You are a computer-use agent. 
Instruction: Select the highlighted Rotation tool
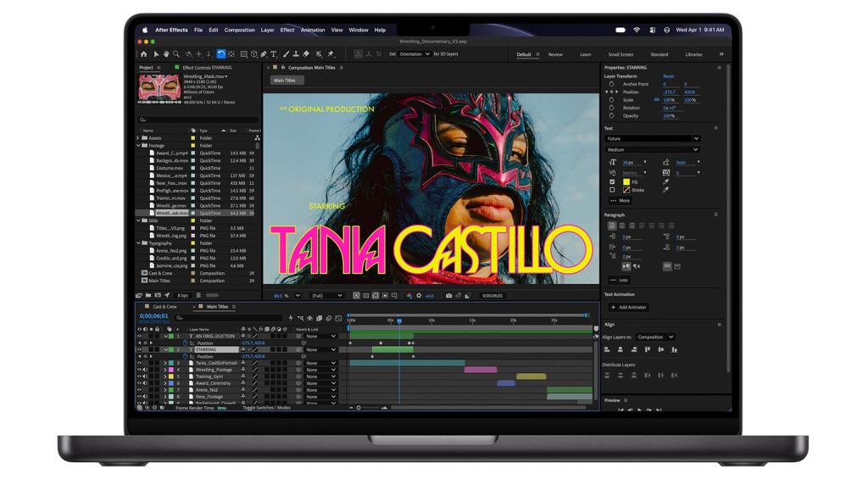221,53
